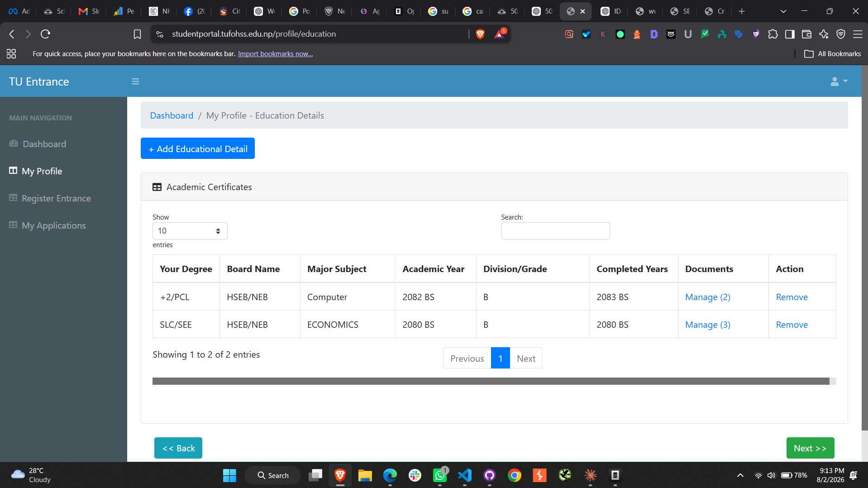Sort by the Division/Grade column header
The image size is (868, 488).
click(x=533, y=269)
